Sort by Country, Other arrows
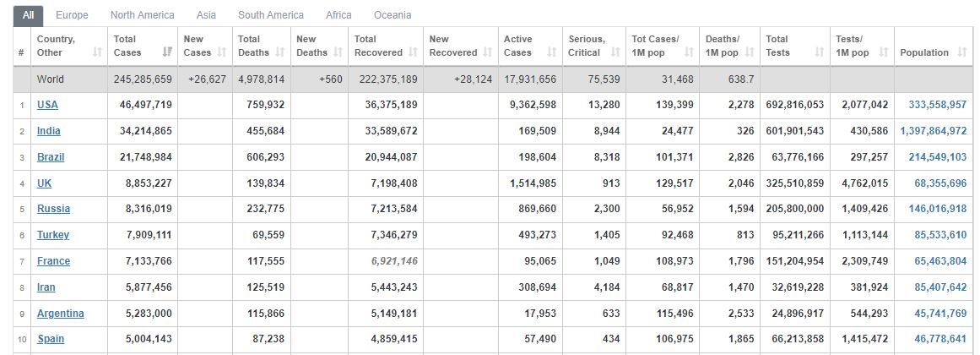This screenshot has width=980, height=355. tap(97, 52)
